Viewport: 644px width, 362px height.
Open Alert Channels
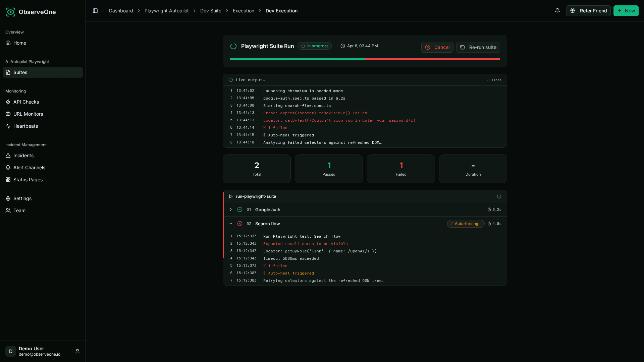pyautogui.click(x=43, y=168)
